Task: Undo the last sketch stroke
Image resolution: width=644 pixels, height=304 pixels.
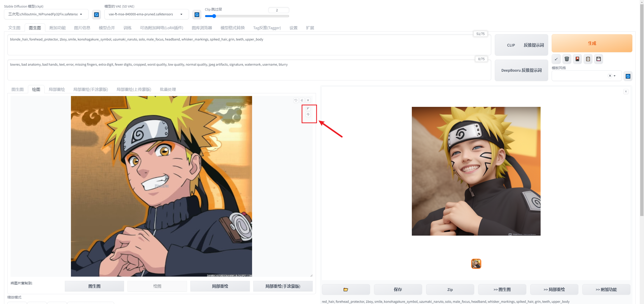Action: pos(296,100)
